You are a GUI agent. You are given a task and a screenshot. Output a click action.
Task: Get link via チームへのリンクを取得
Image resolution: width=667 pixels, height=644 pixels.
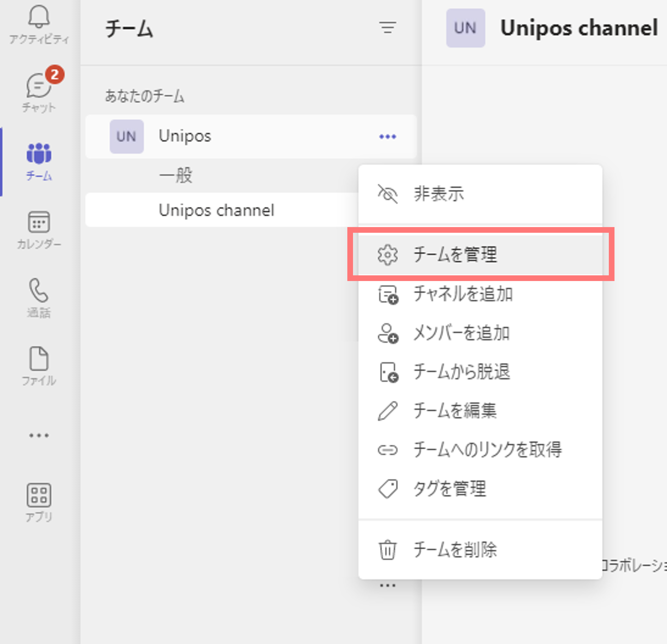pyautogui.click(x=480, y=450)
